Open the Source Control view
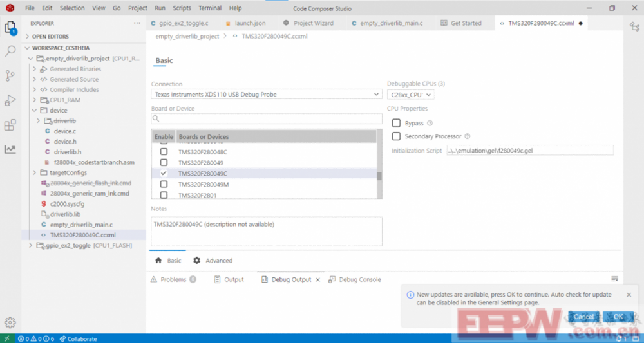644x343 pixels. 10,75
